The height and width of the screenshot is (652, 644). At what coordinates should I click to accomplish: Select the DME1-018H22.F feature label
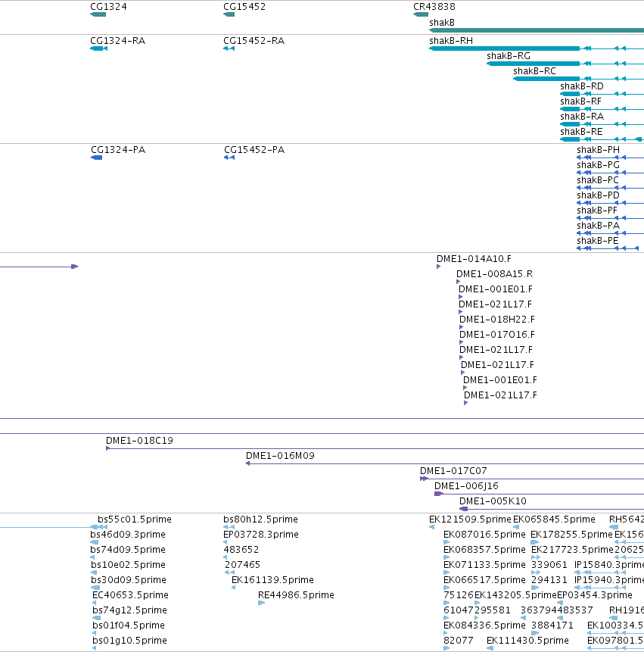tap(497, 320)
